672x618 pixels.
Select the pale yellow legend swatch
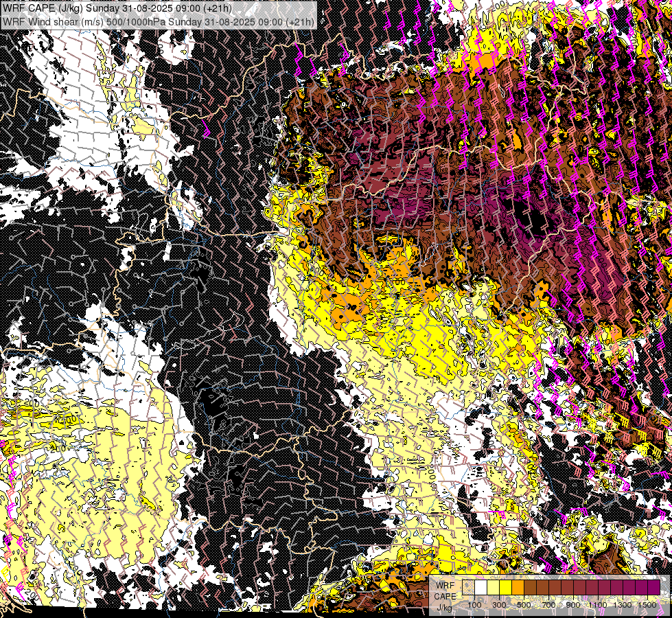[494, 587]
